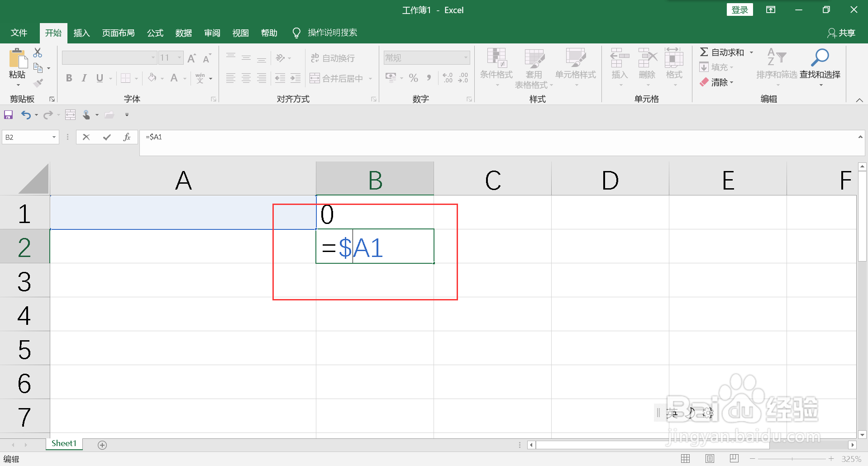This screenshot has height=466, width=868.
Task: Apply bold formatting to the cell
Action: click(x=69, y=78)
